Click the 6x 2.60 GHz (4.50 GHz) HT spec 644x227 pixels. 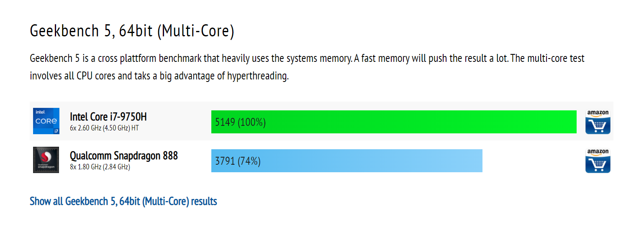click(x=104, y=128)
